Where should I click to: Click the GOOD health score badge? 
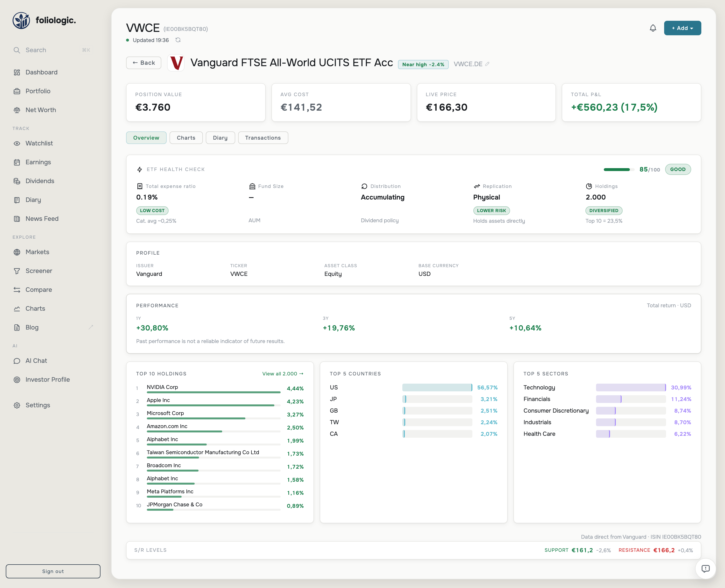click(678, 169)
